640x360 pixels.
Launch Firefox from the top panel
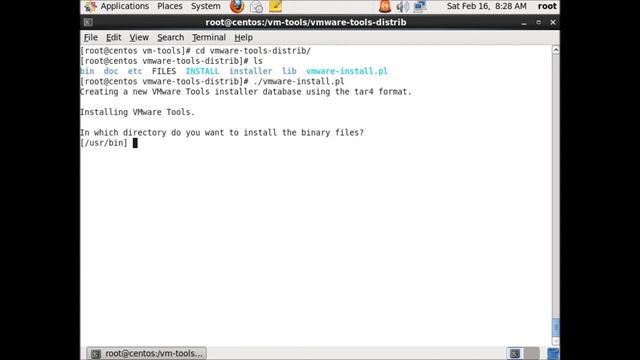[237, 6]
